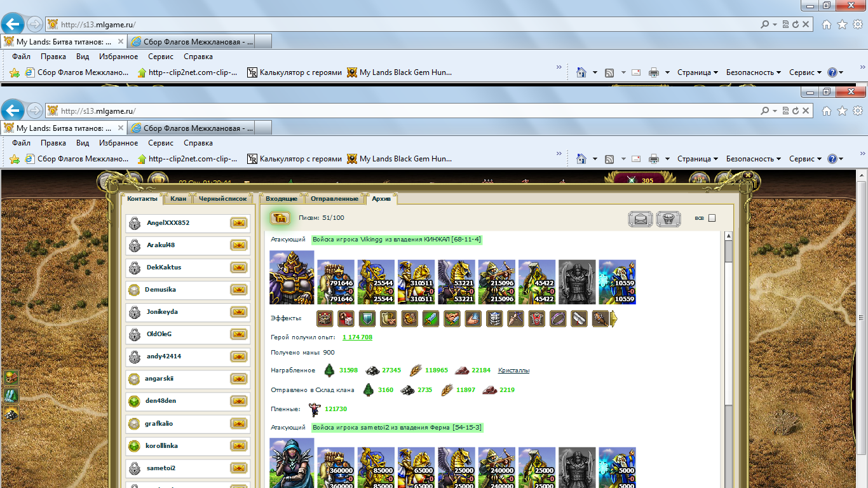Click contact name grafkalio

click(x=159, y=424)
